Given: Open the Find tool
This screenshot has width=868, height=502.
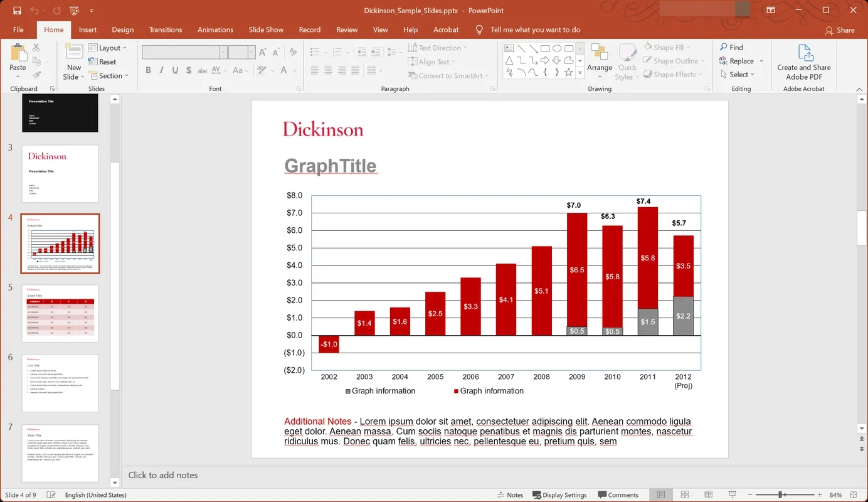Looking at the screenshot, I should (x=732, y=47).
